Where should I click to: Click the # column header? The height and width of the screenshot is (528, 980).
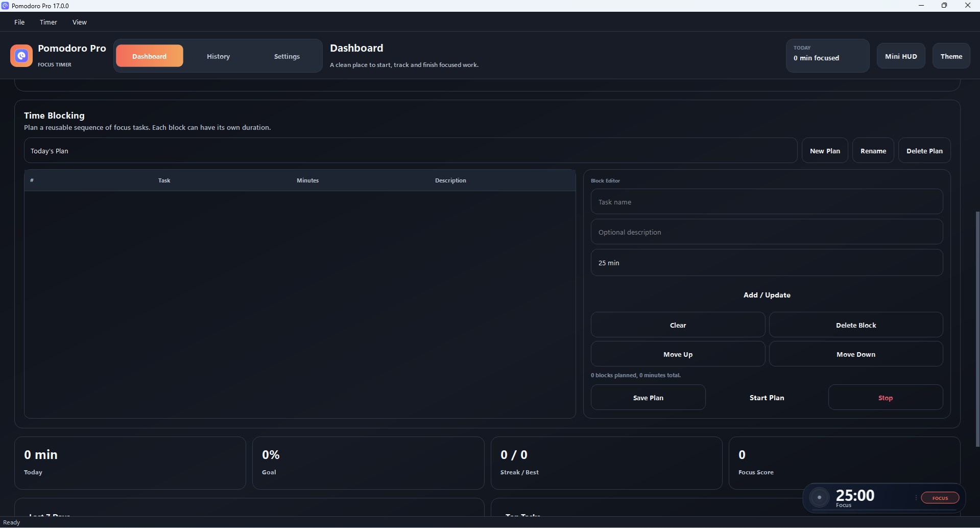click(x=32, y=180)
